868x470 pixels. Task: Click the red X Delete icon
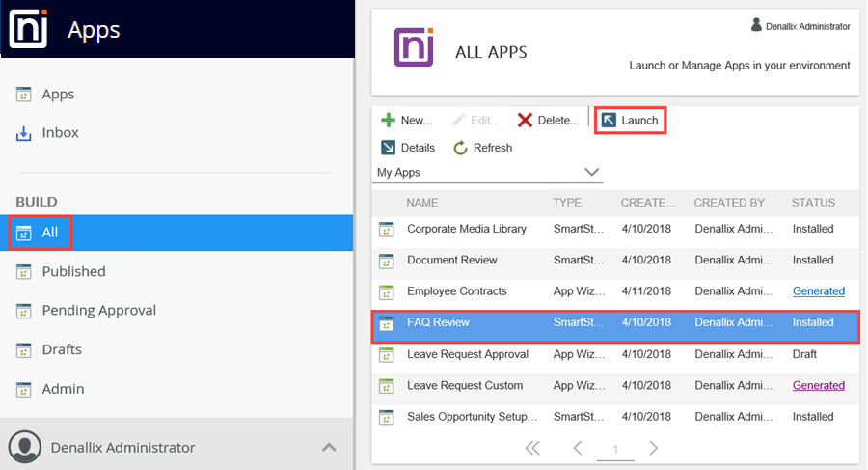[x=525, y=121]
